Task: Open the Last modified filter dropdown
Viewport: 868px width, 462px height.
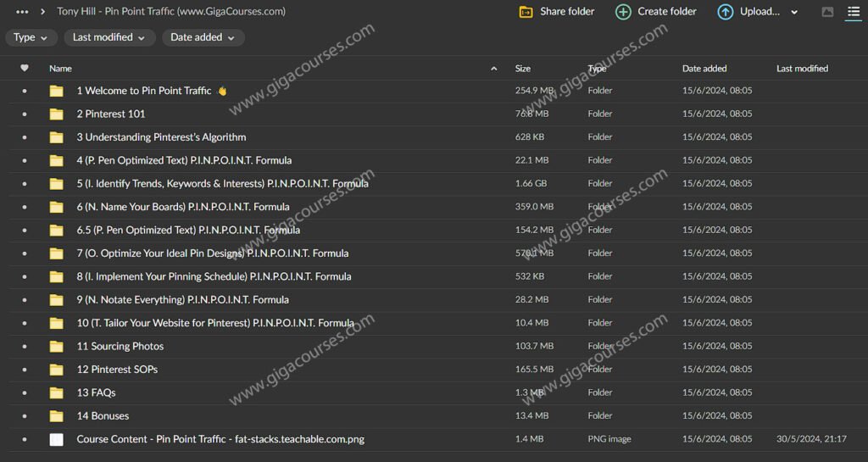Action: point(109,37)
